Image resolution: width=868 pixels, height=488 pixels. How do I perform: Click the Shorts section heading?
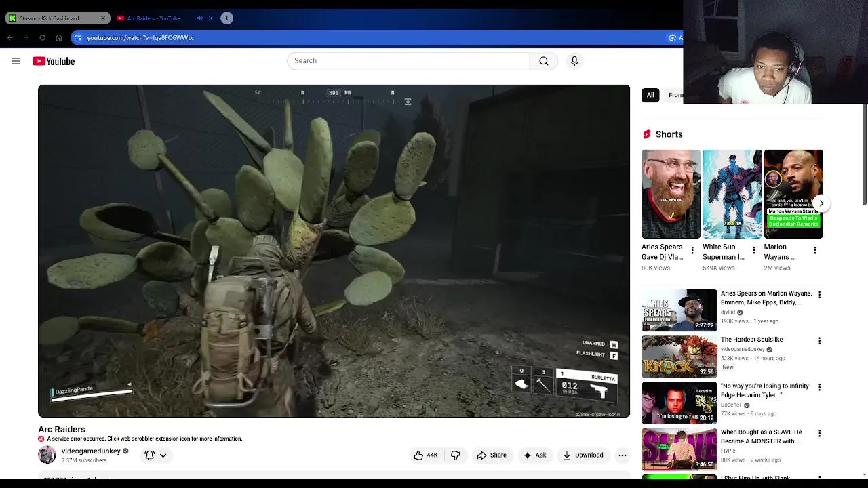tap(669, 134)
